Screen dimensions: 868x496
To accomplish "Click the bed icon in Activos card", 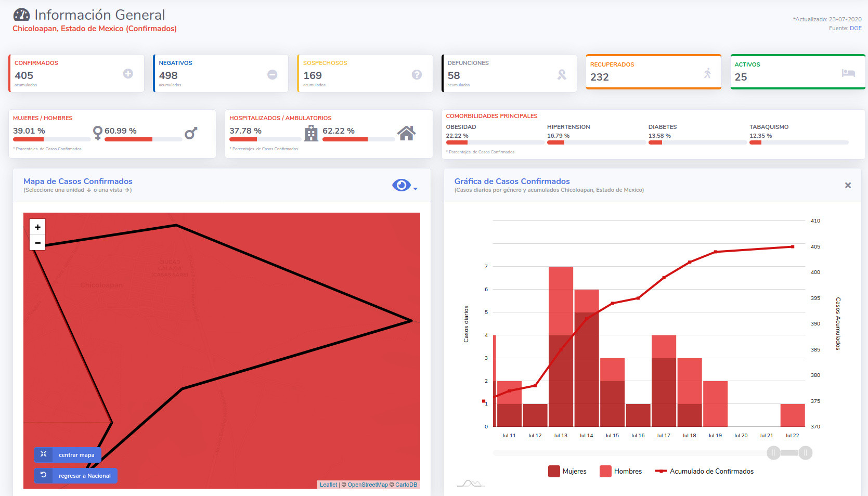I will point(848,73).
